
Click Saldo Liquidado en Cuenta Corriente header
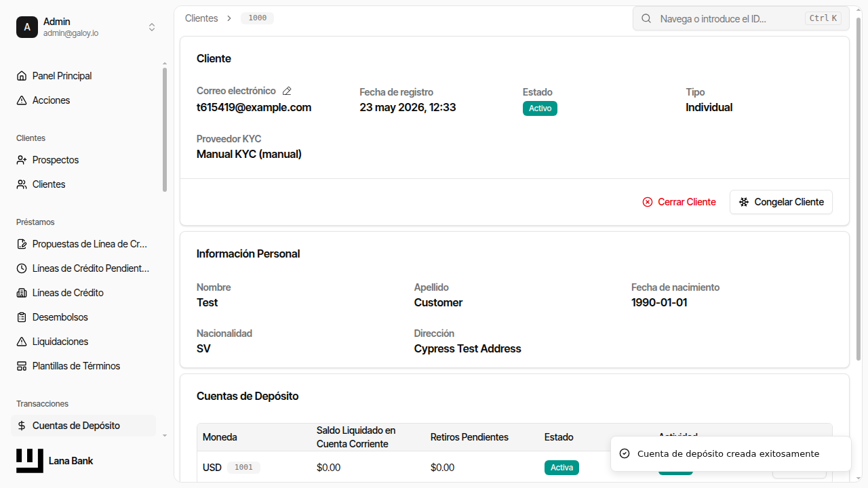click(x=356, y=437)
